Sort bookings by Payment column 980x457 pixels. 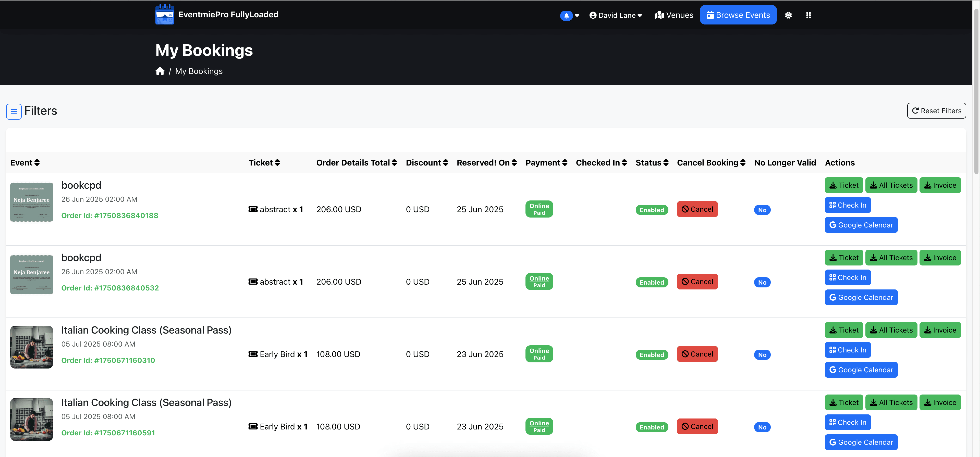click(x=546, y=163)
